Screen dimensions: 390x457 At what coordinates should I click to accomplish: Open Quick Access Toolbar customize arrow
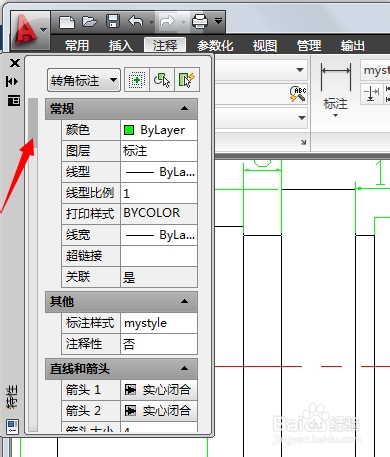[218, 21]
